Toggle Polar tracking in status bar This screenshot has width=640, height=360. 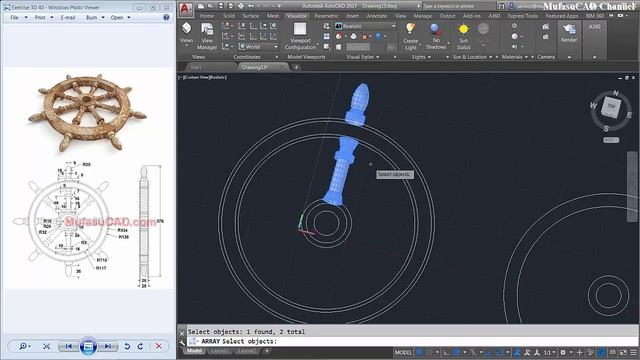(x=457, y=352)
